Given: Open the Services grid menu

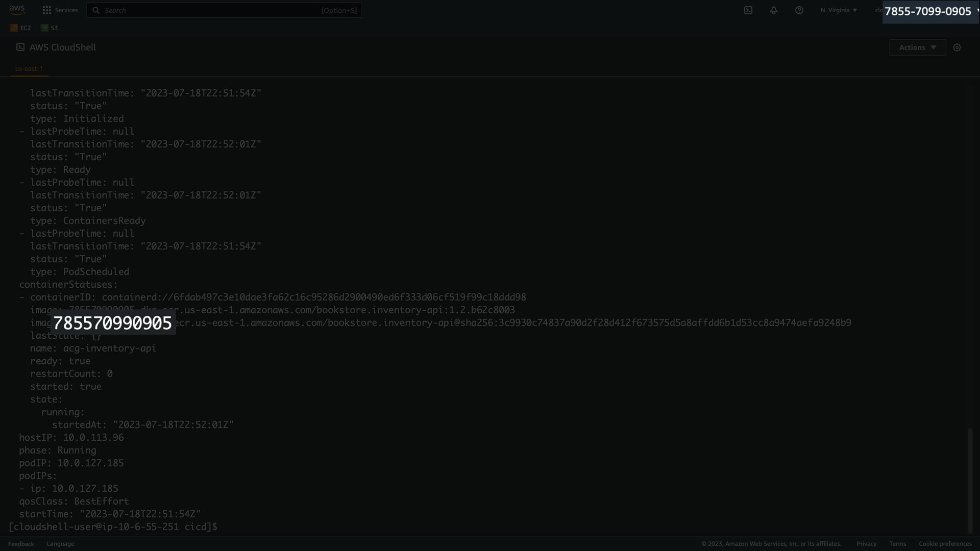Looking at the screenshot, I should [60, 10].
